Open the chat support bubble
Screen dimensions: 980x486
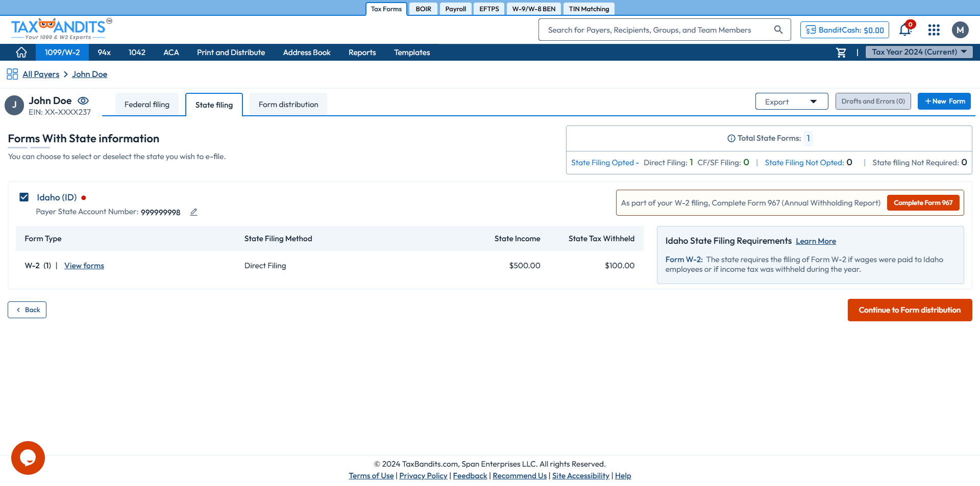pyautogui.click(x=28, y=458)
